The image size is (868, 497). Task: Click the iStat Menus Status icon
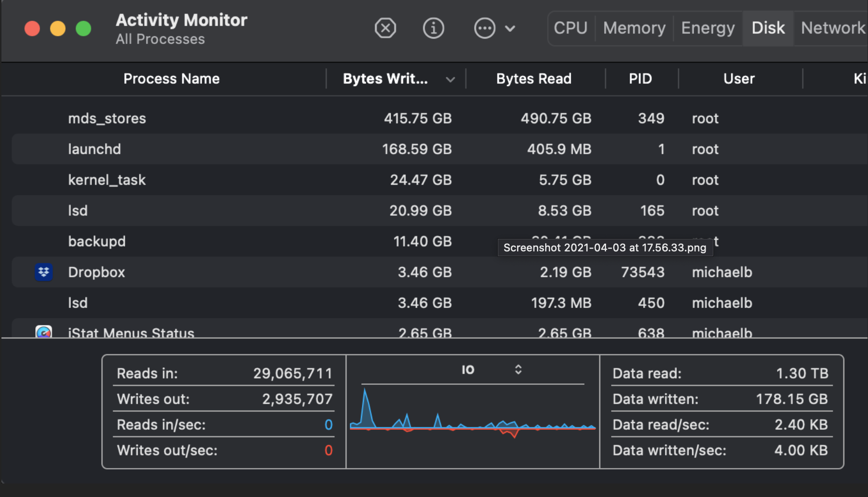tap(43, 333)
